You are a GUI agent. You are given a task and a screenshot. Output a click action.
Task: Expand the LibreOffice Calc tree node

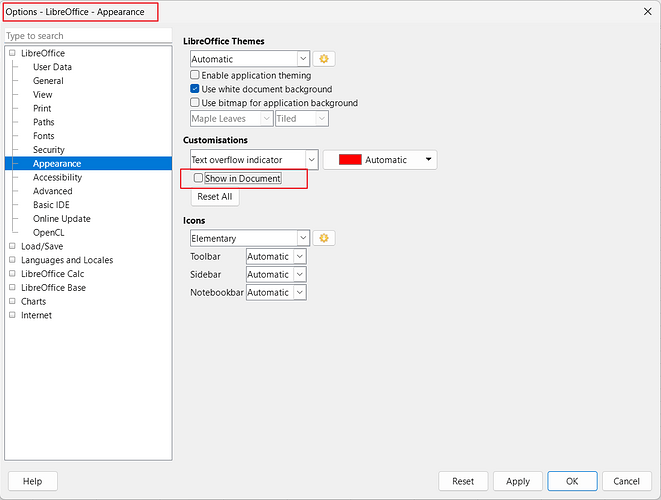(x=12, y=274)
